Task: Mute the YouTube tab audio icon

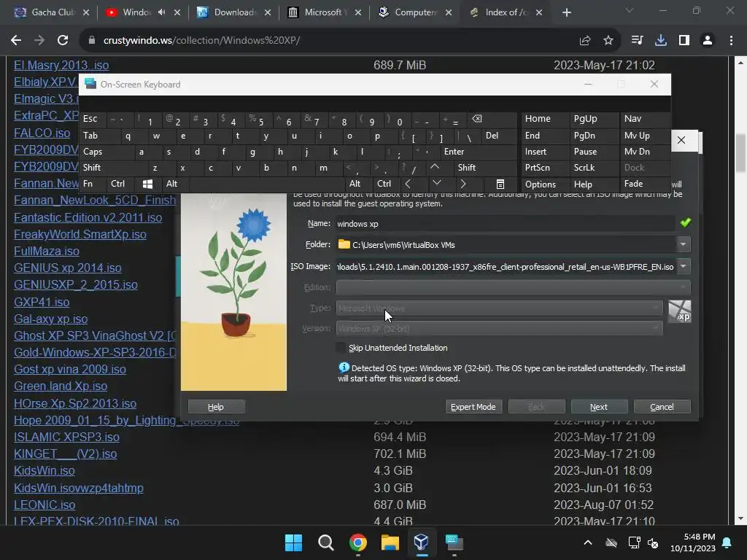Action: click(161, 12)
